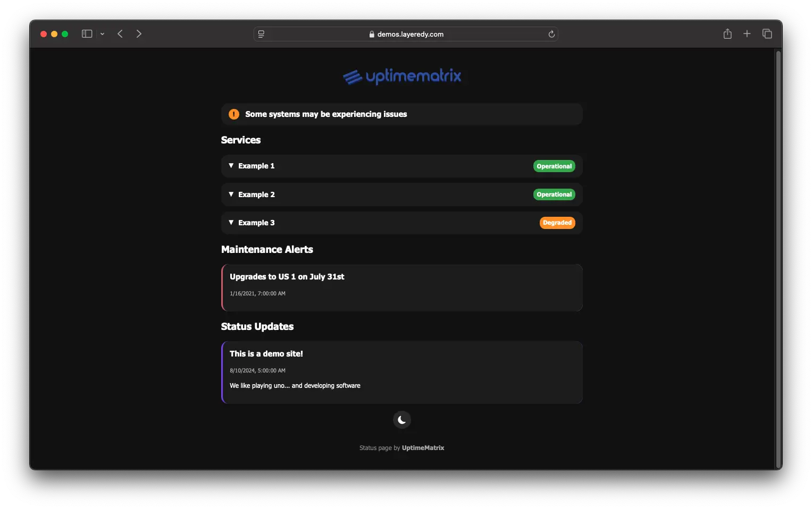Open the page settings reader icon

261,34
